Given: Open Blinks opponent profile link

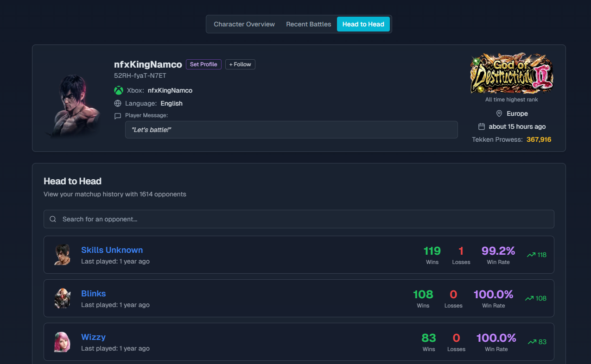Looking at the screenshot, I should pos(93,294).
